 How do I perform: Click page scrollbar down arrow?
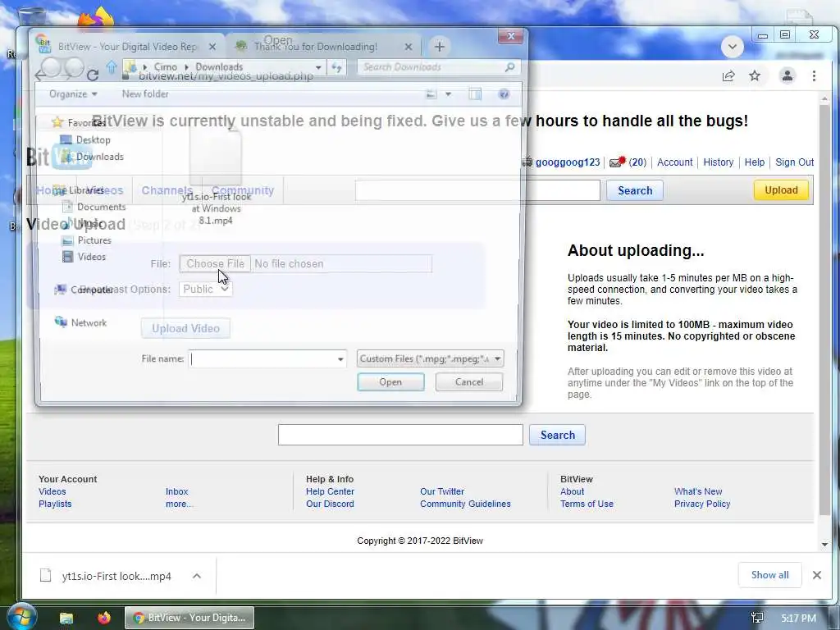pos(824,545)
